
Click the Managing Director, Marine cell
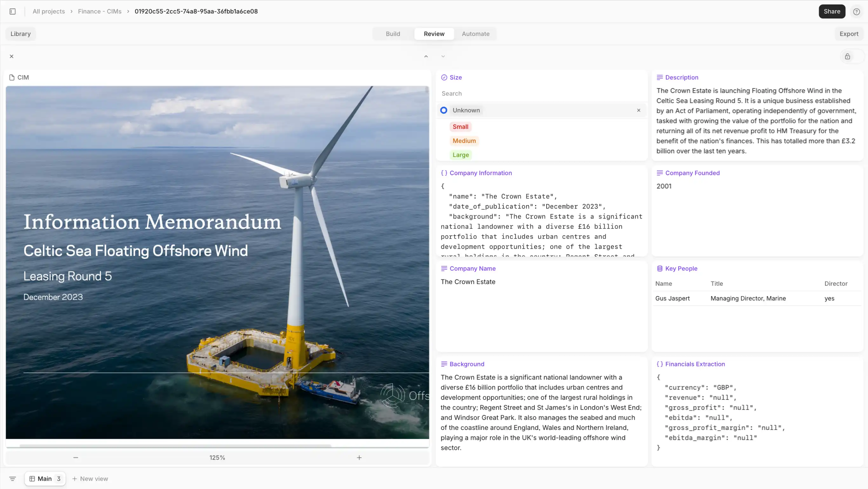748,298
